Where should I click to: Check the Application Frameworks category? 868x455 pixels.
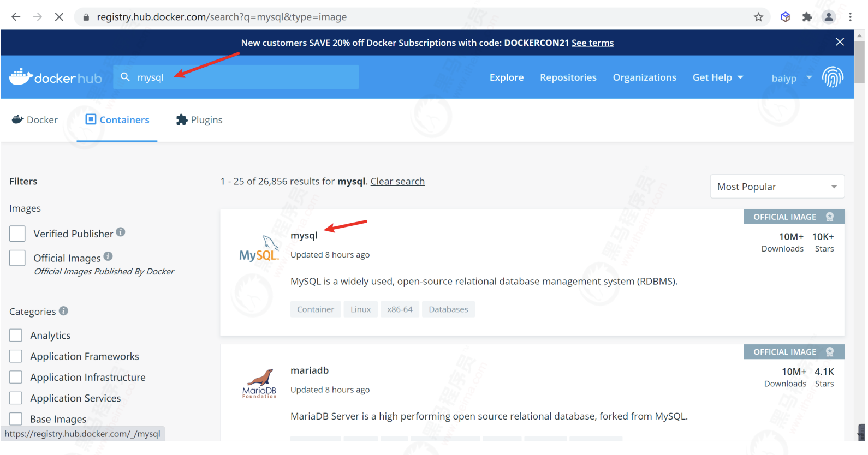pos(16,356)
